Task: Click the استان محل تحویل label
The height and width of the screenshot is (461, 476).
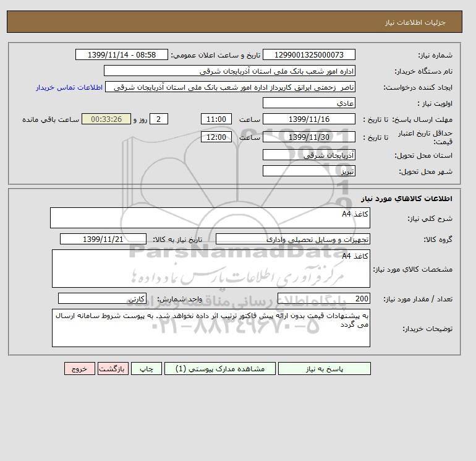Action: click(423, 155)
